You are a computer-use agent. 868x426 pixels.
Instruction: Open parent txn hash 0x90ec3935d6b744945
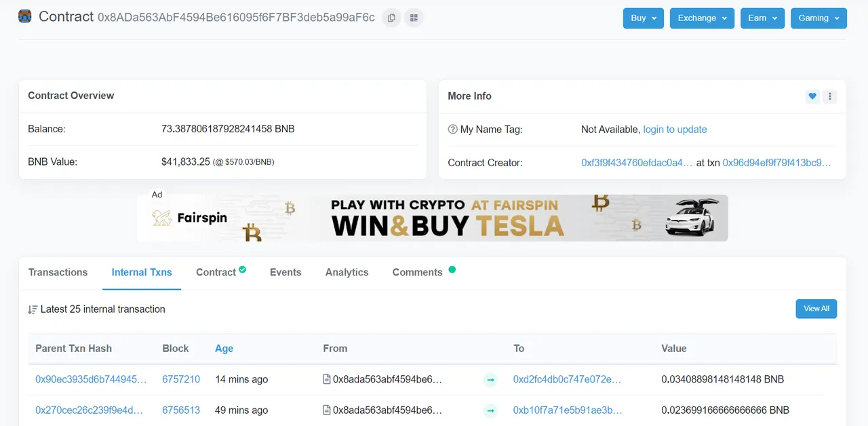click(x=91, y=379)
